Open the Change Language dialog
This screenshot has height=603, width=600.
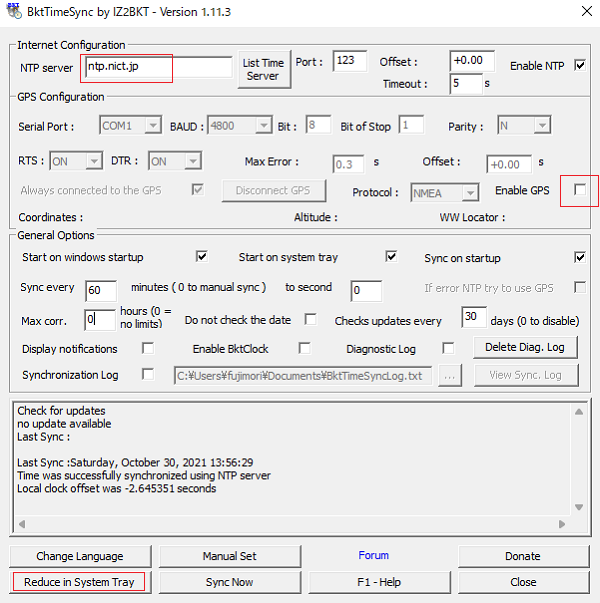pos(79,556)
